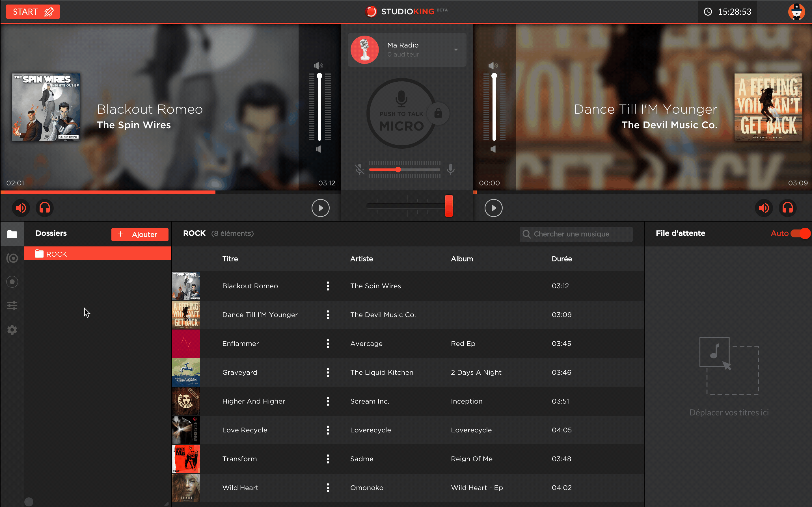Play the right deck track
This screenshot has height=507, width=812.
493,208
